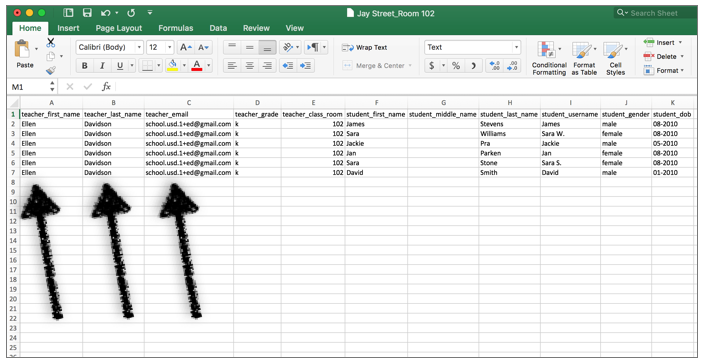Click the Paste clipboard icon
704x364 pixels.
22,49
